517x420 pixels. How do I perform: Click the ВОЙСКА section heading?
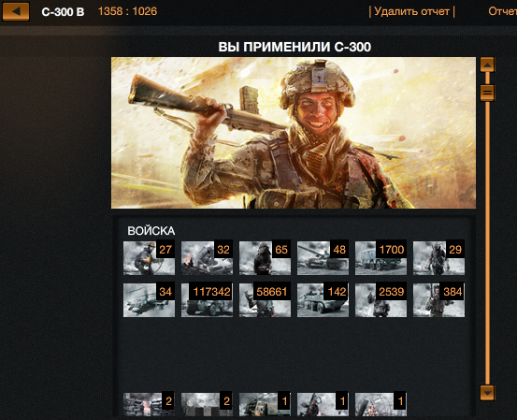pyautogui.click(x=151, y=231)
